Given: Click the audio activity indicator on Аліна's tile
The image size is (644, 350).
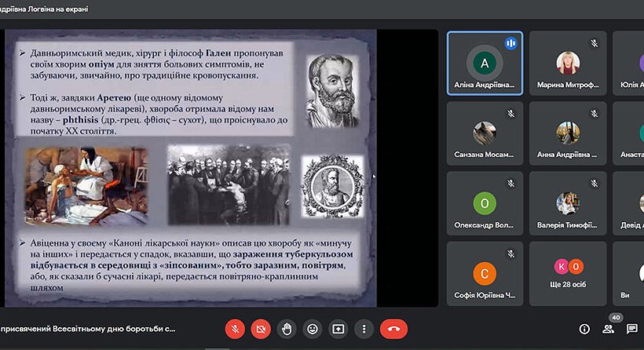Looking at the screenshot, I should [510, 43].
